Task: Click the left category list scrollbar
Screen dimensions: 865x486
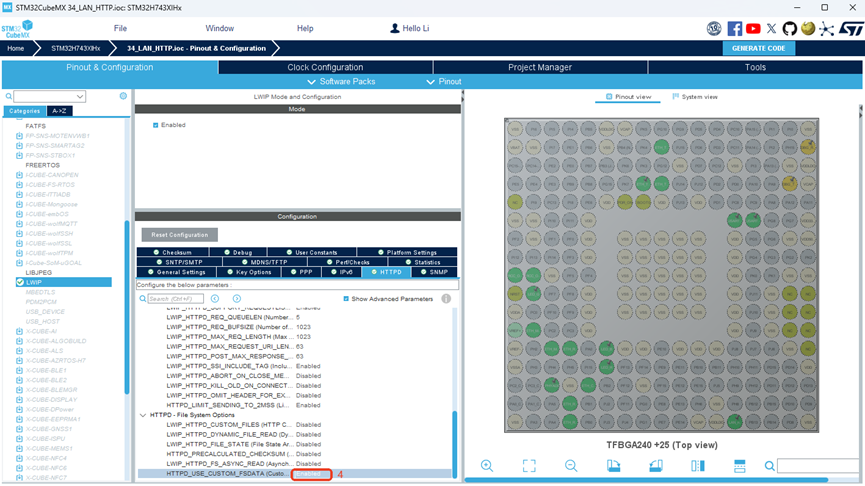Action: pos(127,307)
